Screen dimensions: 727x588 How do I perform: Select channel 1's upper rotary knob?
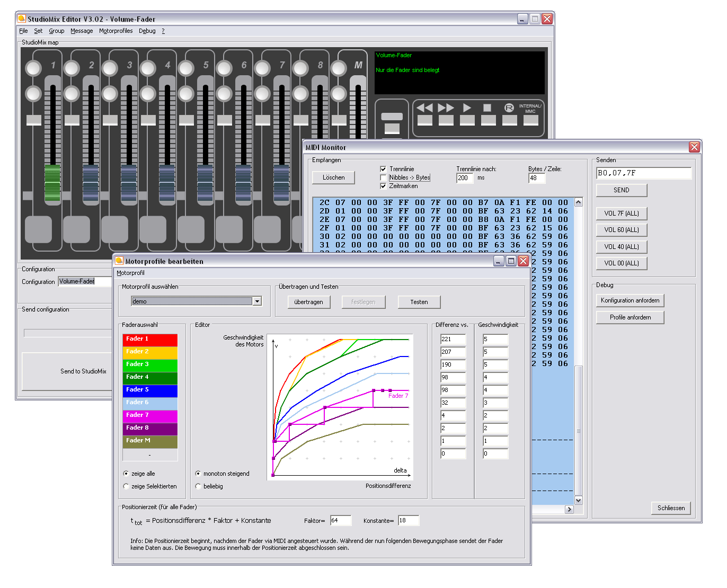point(33,68)
